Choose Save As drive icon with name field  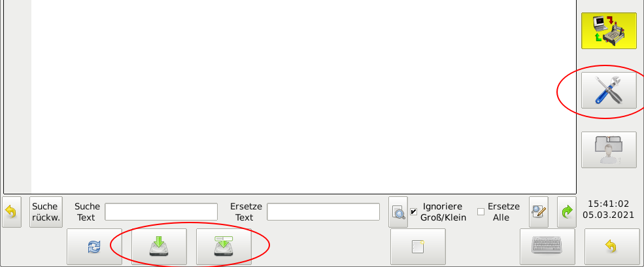coord(224,247)
